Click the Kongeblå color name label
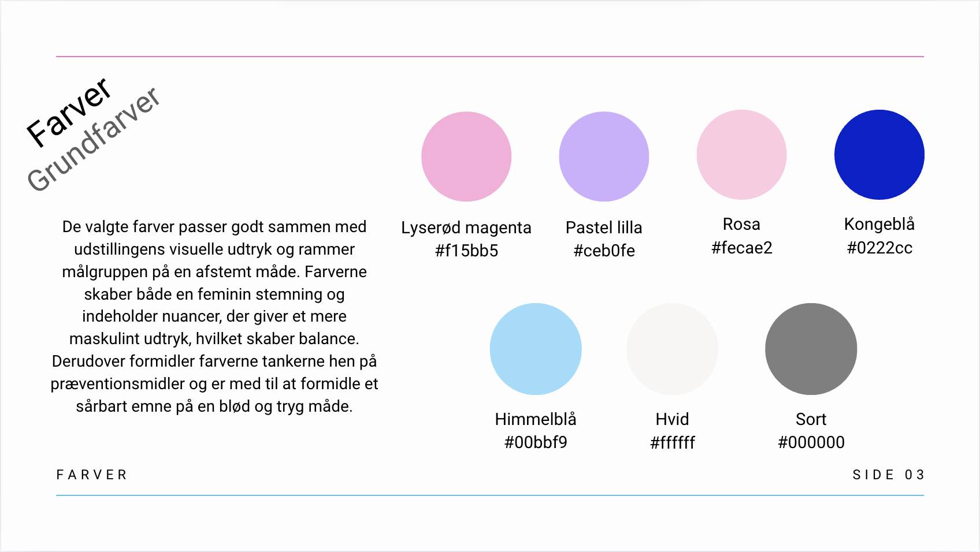 click(x=879, y=224)
